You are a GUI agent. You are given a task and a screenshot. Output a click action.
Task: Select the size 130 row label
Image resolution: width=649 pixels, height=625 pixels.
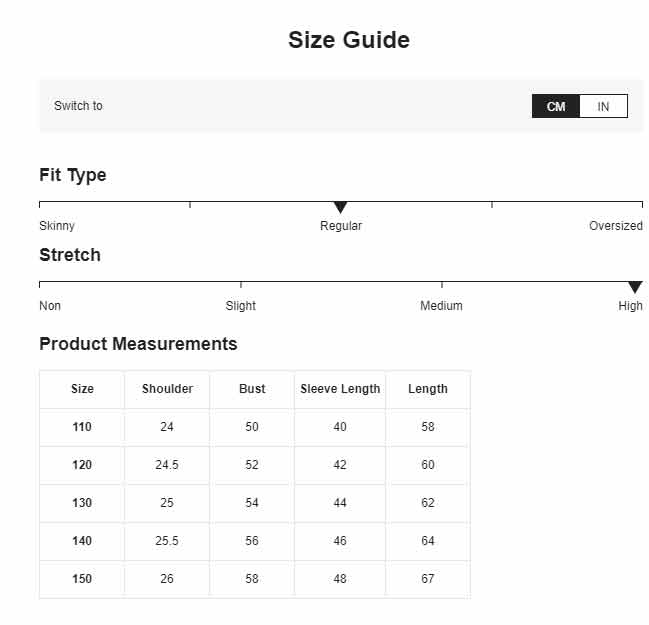(x=82, y=503)
